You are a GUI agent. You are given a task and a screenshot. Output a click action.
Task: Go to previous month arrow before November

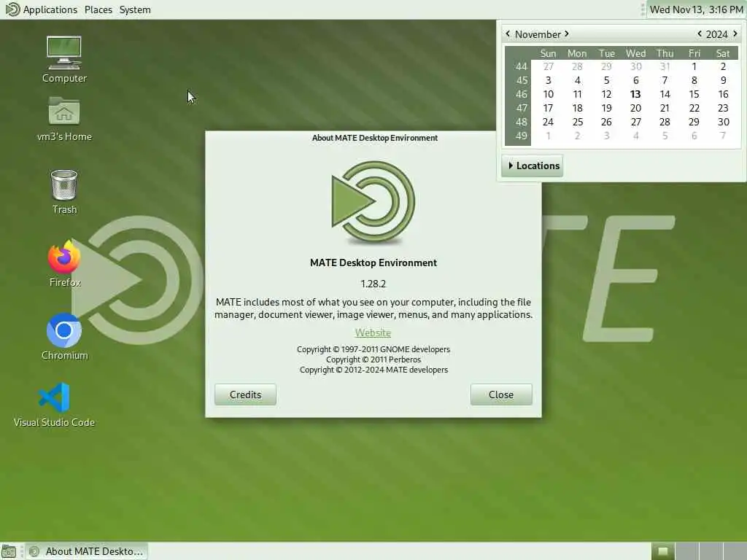coord(508,34)
